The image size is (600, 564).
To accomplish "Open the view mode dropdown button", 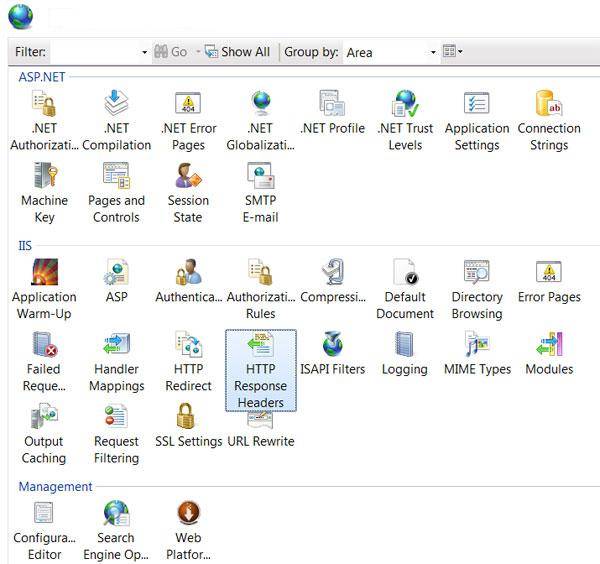I will point(453,51).
